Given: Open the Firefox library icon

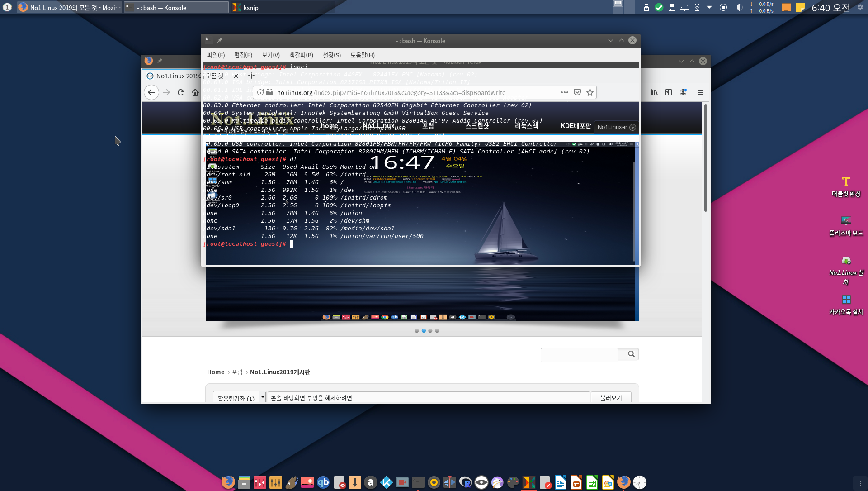Looking at the screenshot, I should 654,92.
